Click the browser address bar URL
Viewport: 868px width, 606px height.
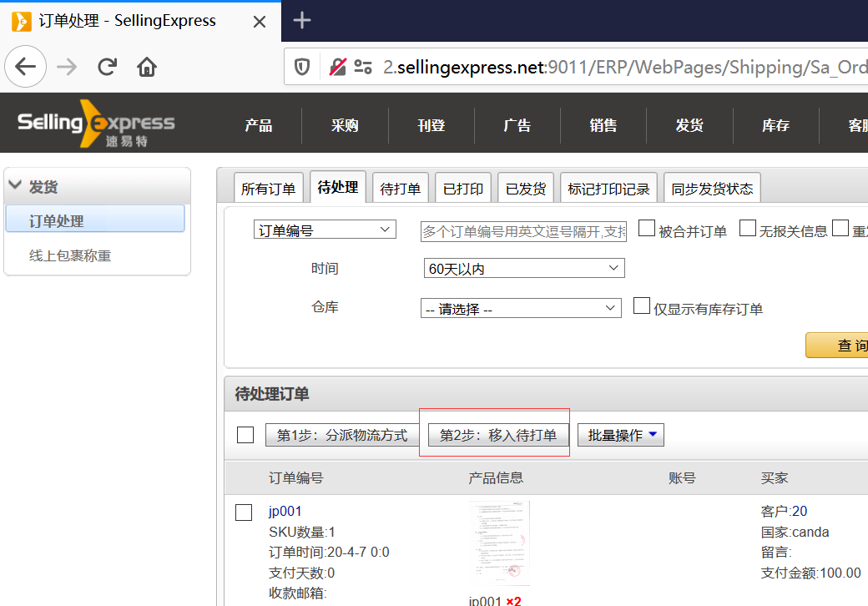(x=625, y=67)
